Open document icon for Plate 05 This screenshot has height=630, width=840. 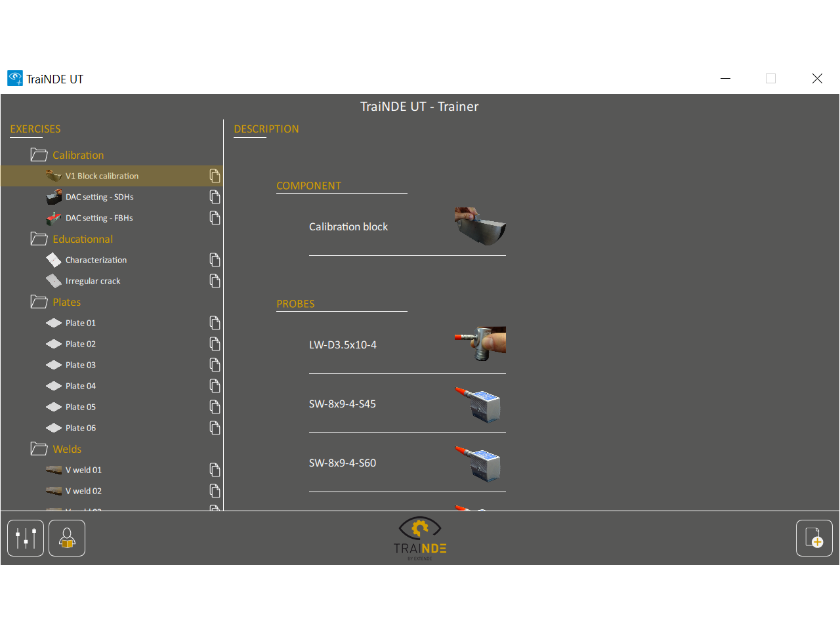(x=215, y=407)
